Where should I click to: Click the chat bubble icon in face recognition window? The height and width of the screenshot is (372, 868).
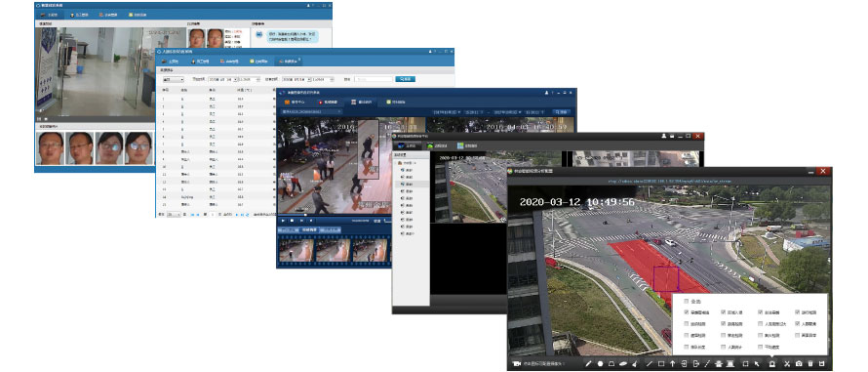[258, 34]
